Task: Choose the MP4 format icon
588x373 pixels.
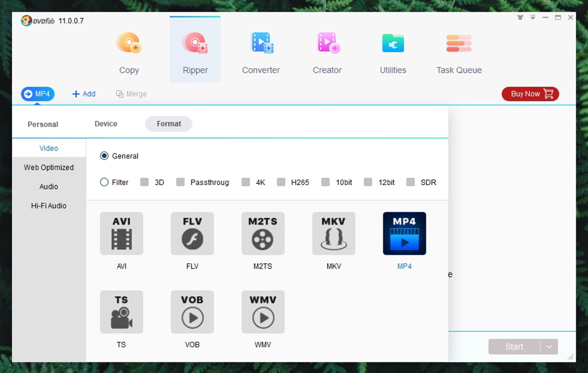Action: (405, 233)
